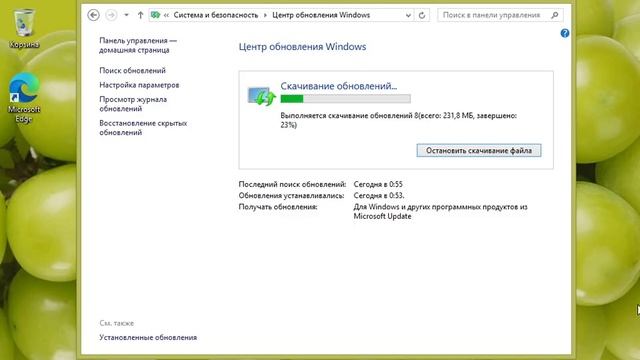This screenshot has width=640, height=360.
Task: Expand arrow after Система и безопасность
Action: (265, 15)
